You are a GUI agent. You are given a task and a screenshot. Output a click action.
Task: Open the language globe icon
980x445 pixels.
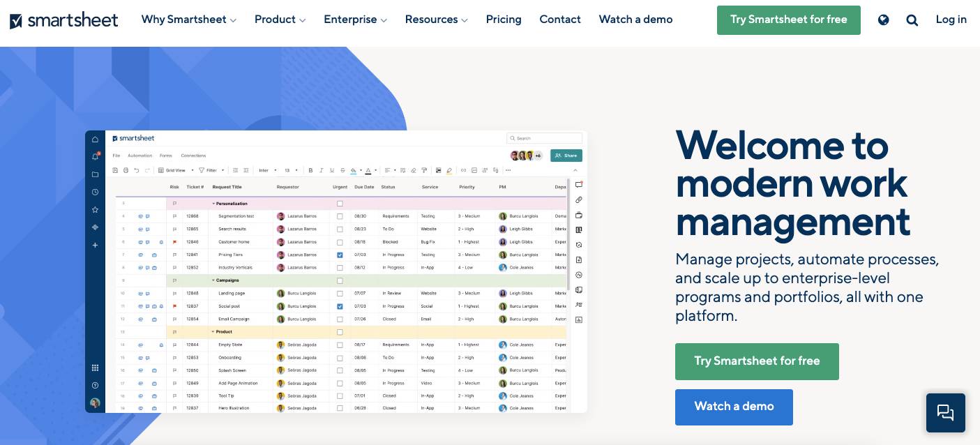pyautogui.click(x=884, y=20)
